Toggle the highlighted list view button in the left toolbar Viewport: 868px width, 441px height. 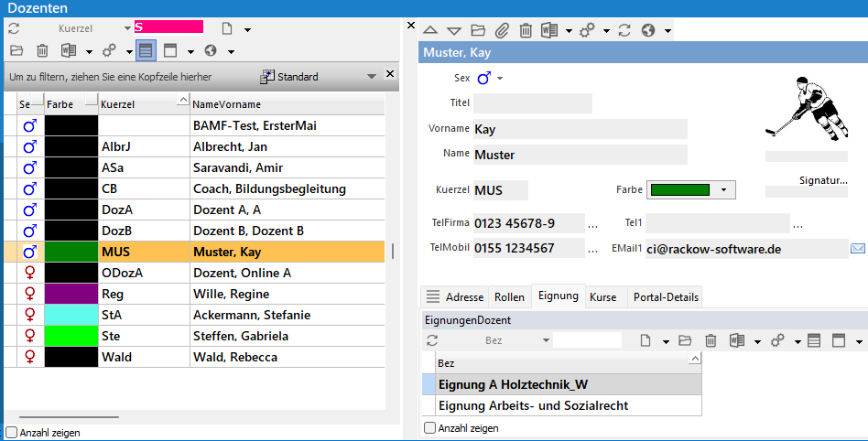[146, 50]
